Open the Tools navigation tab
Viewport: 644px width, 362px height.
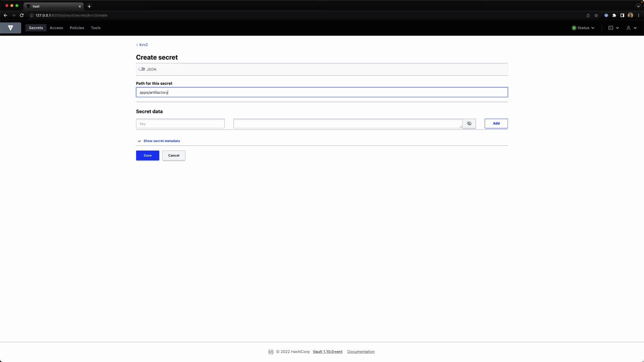tap(96, 28)
